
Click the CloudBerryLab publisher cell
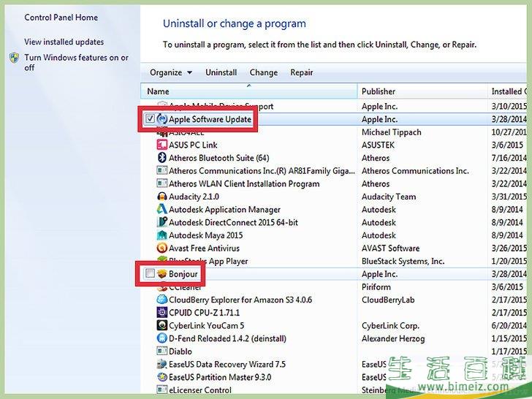click(x=388, y=300)
